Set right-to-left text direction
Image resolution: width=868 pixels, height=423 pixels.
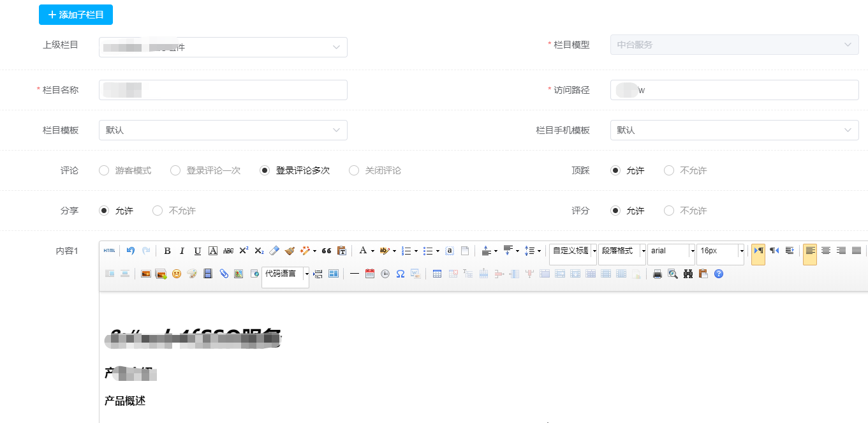click(774, 251)
